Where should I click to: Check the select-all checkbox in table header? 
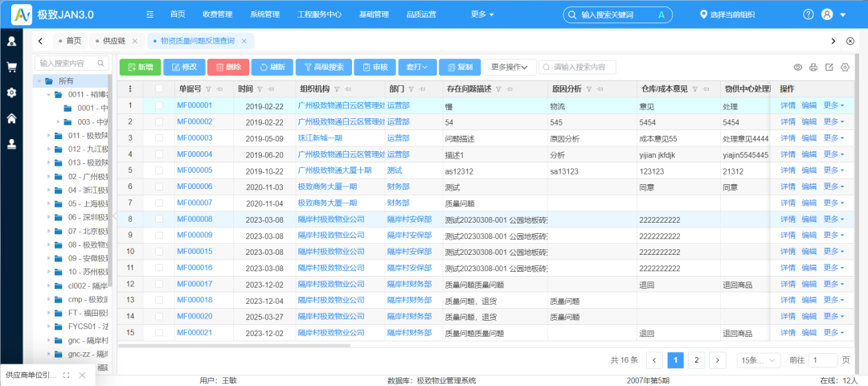pos(159,88)
